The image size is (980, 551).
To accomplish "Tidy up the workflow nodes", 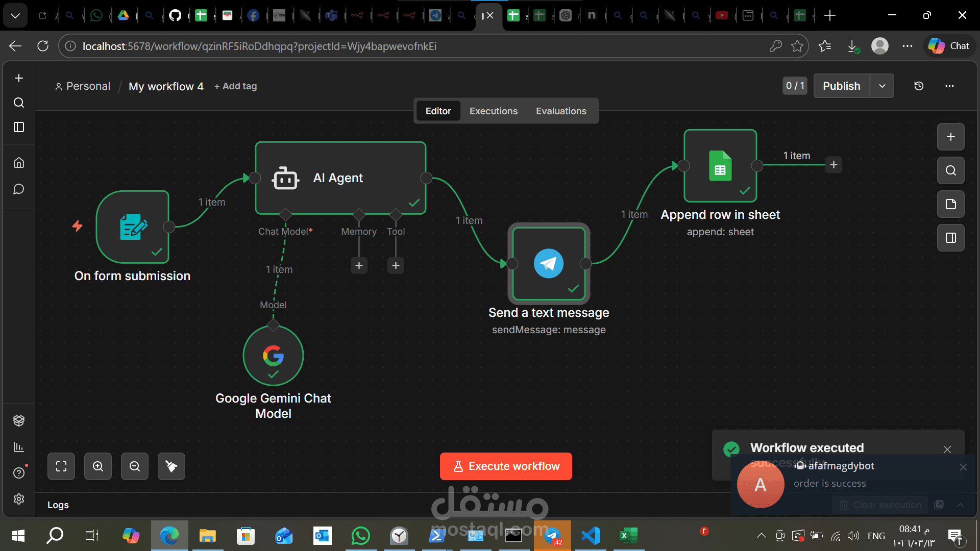I will tap(171, 466).
